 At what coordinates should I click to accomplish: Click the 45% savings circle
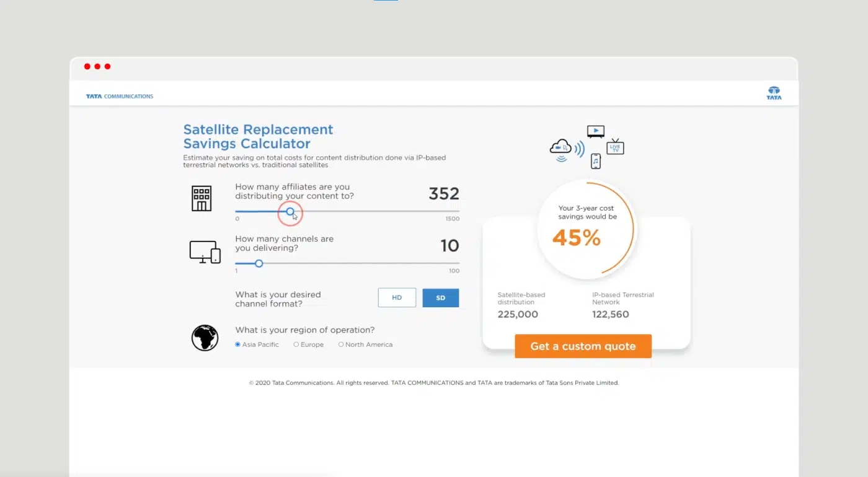pos(586,228)
